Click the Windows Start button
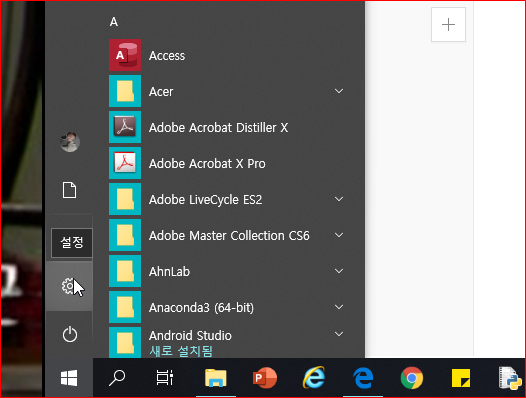The height and width of the screenshot is (398, 526). tap(69, 378)
